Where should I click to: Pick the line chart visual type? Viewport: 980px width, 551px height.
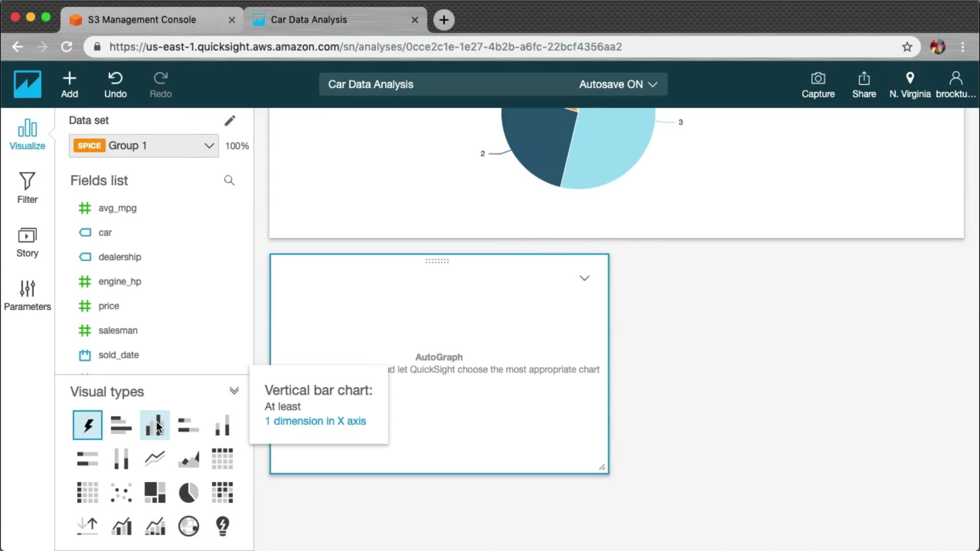tap(155, 459)
